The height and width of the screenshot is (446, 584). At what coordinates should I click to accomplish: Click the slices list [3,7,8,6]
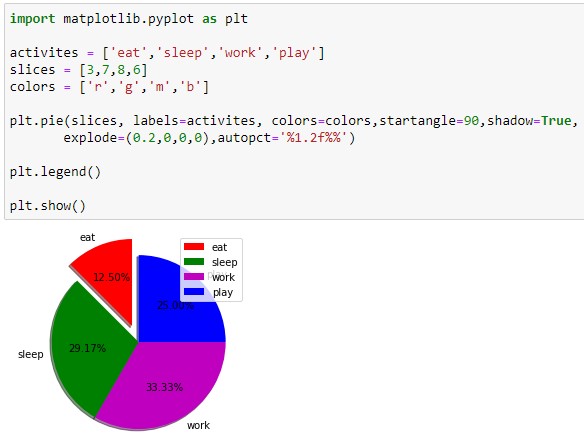coord(113,70)
